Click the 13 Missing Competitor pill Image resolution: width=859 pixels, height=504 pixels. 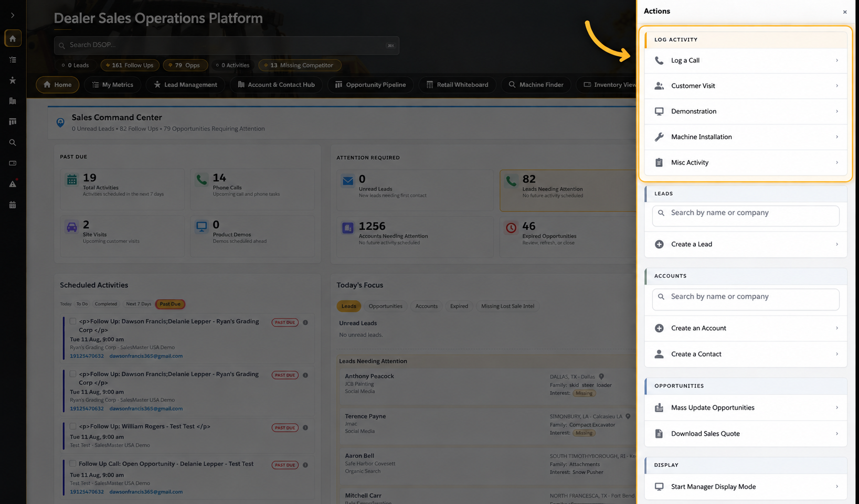coord(300,65)
